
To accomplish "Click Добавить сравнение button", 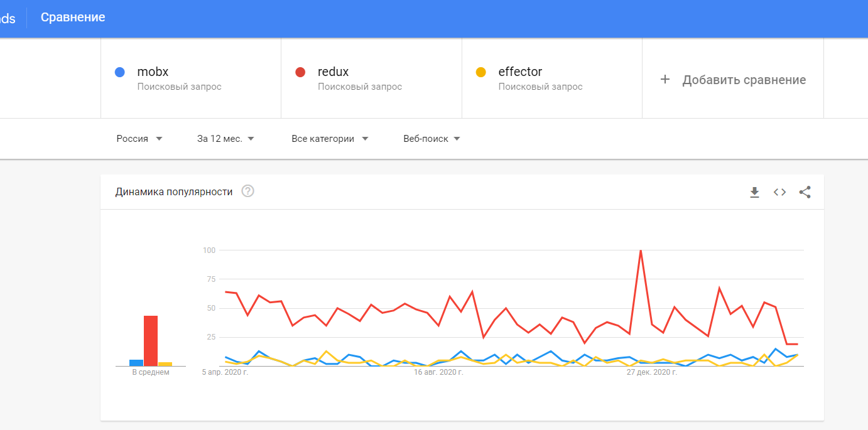I will pos(744,80).
